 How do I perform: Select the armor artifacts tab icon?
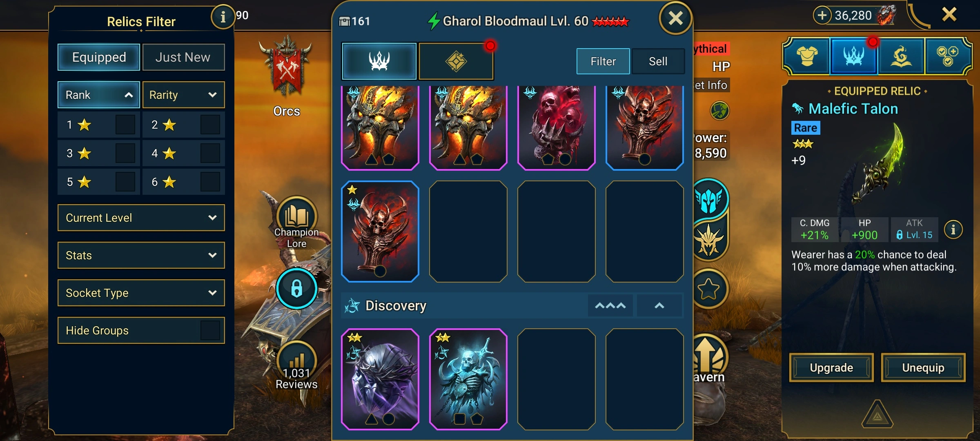(807, 56)
